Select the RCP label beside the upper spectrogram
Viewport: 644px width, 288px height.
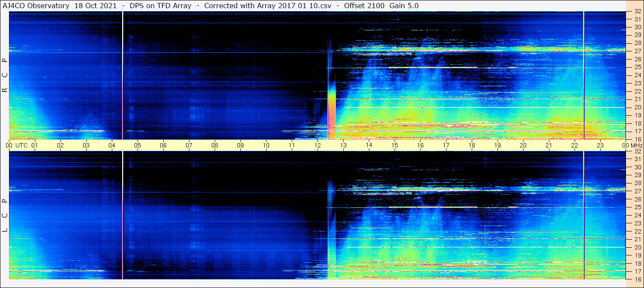coord(5,75)
